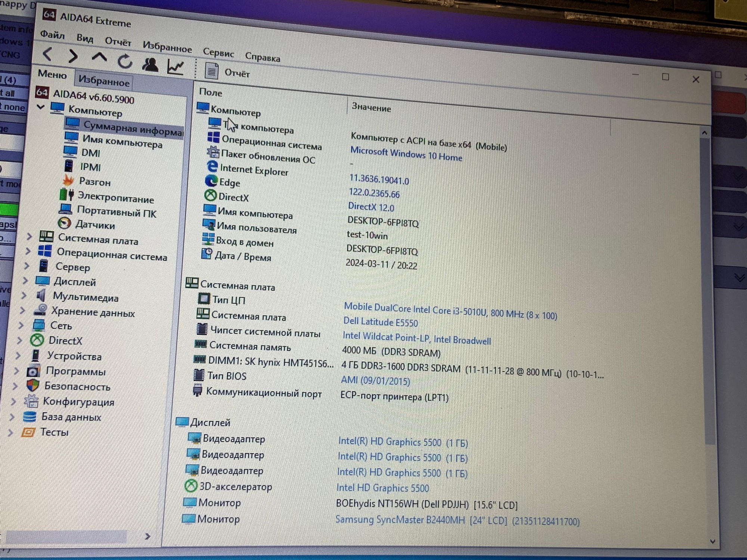Image resolution: width=747 pixels, height=560 pixels.
Task: Expand the Мультимедиа tree node
Action: [x=24, y=295]
